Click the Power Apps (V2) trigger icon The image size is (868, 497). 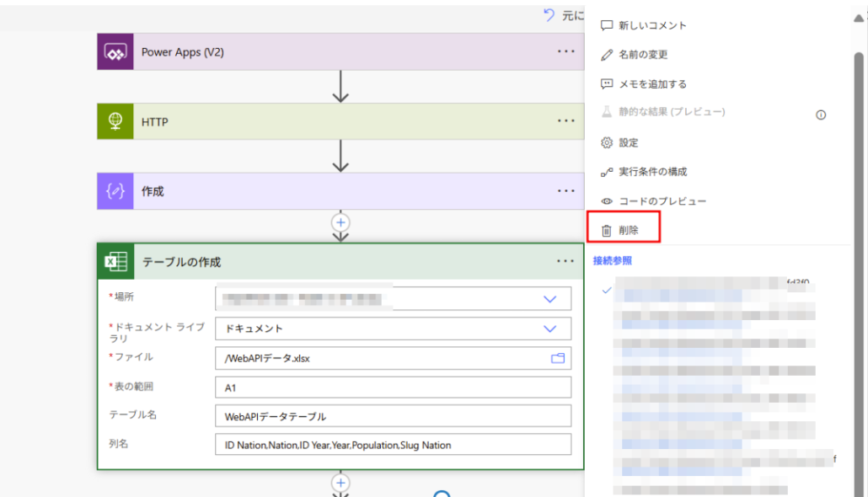click(115, 52)
